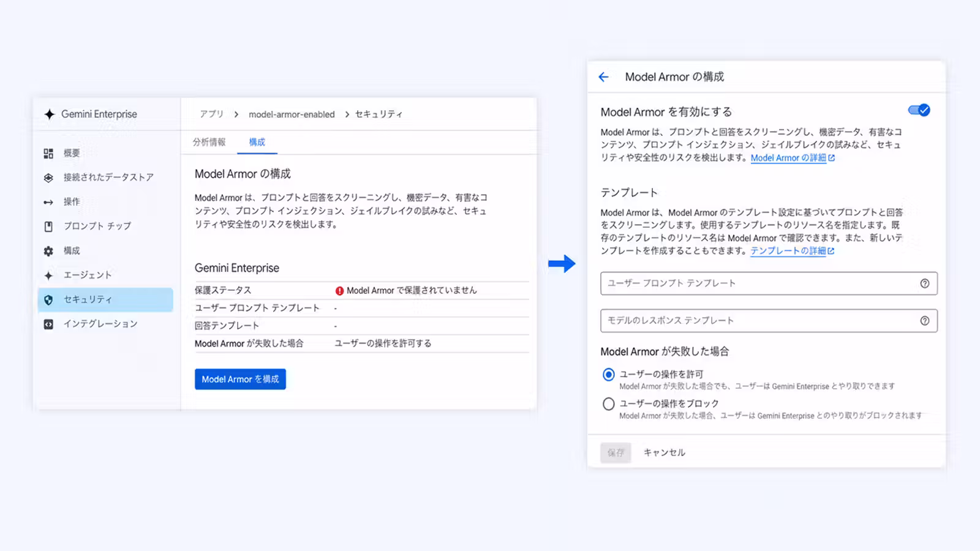Image resolution: width=980 pixels, height=551 pixels.
Task: Click the 'Model Armor が失敗した場合' heading above radio options
Action: (x=665, y=351)
